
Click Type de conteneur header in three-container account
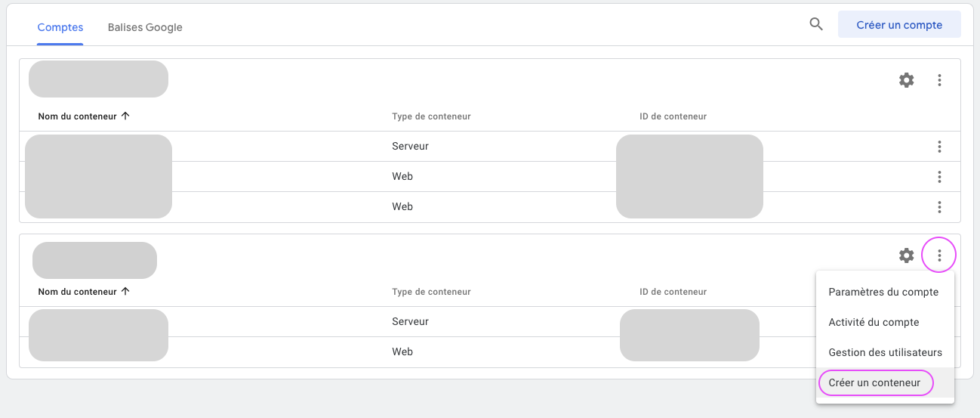click(431, 116)
